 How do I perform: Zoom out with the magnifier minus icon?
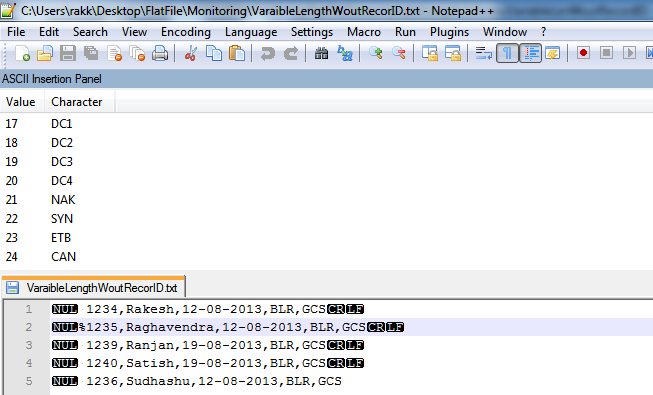coord(399,53)
